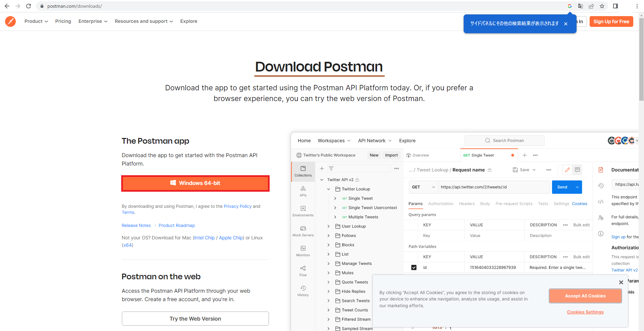Click the code snippet icon
Viewport: 644px width, 331px height.
click(601, 202)
